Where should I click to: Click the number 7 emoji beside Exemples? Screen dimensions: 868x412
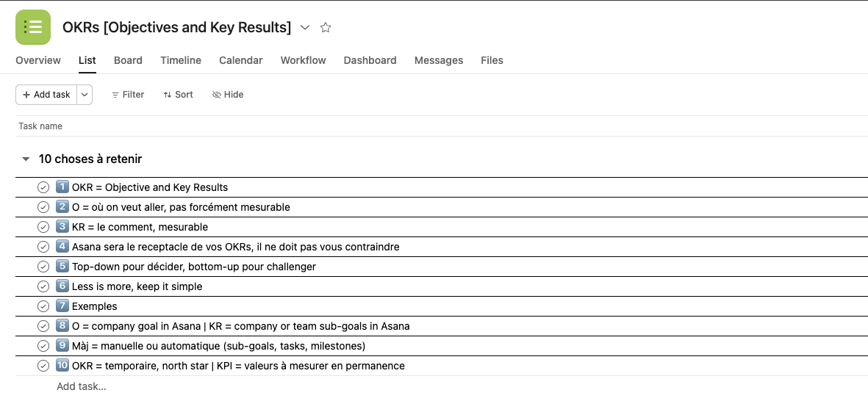62,306
